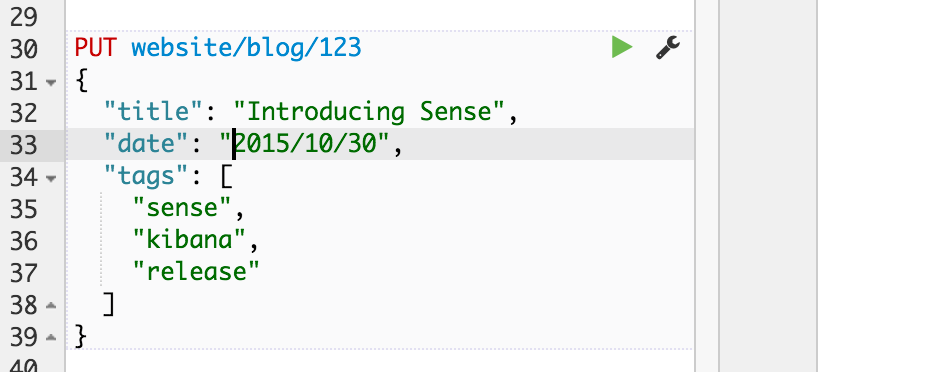The image size is (940, 372).
Task: Click the PUT method keyword
Action: pyautogui.click(x=95, y=47)
